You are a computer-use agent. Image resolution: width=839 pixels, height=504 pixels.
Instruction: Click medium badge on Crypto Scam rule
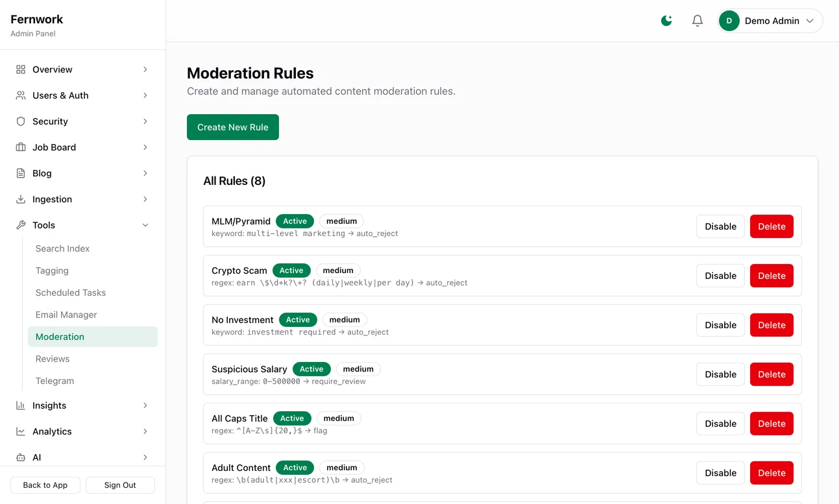point(338,270)
